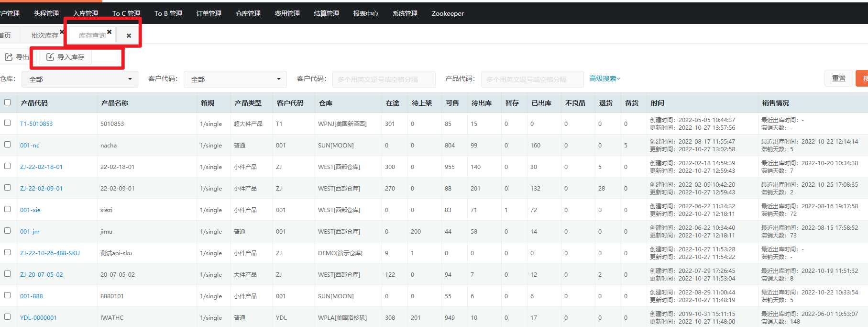Click the 客户代码 text input field
This screenshot has height=327, width=868.
[384, 79]
